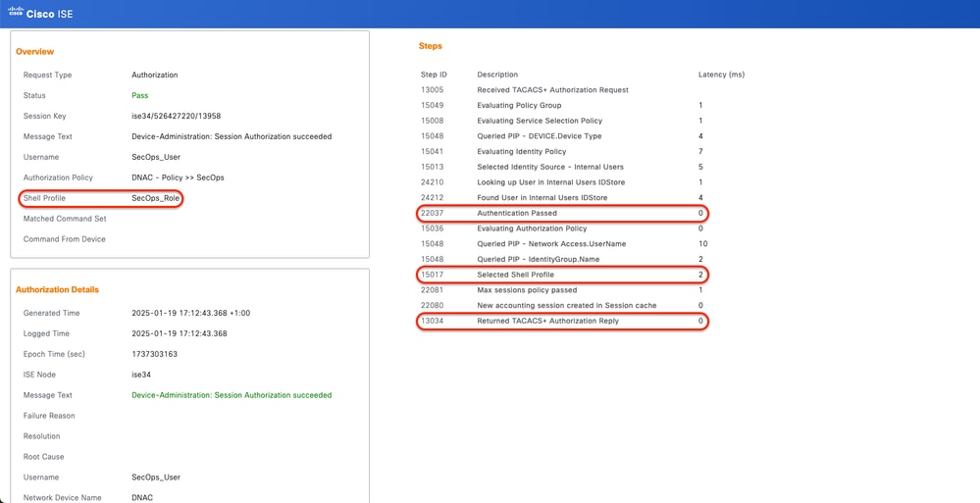The image size is (980, 503).
Task: Click the Latency (ms) column header
Action: click(x=721, y=75)
